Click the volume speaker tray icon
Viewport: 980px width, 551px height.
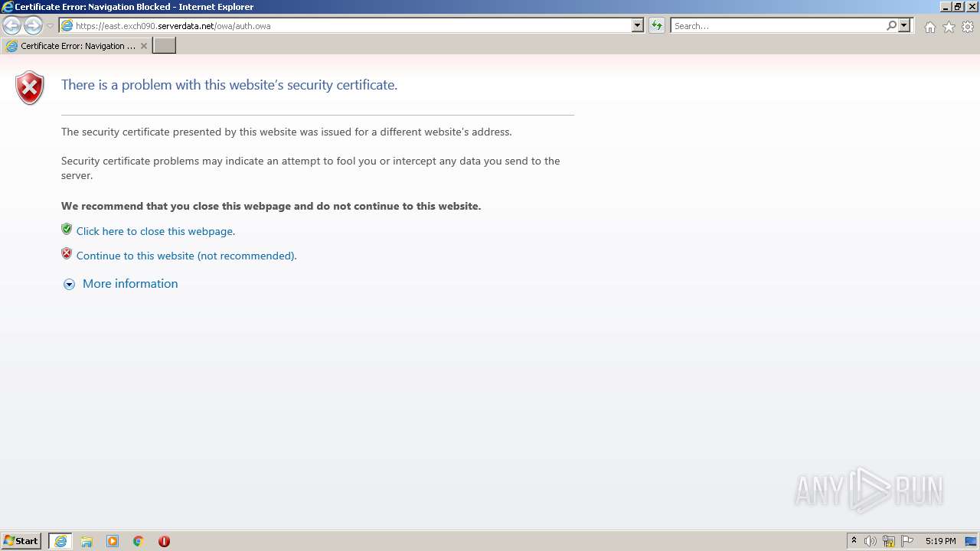tap(871, 541)
